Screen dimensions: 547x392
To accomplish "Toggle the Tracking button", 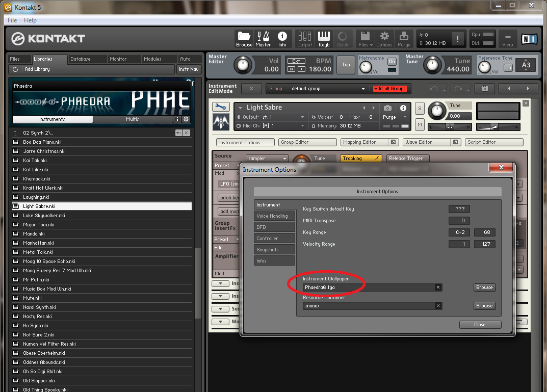I will [x=361, y=159].
